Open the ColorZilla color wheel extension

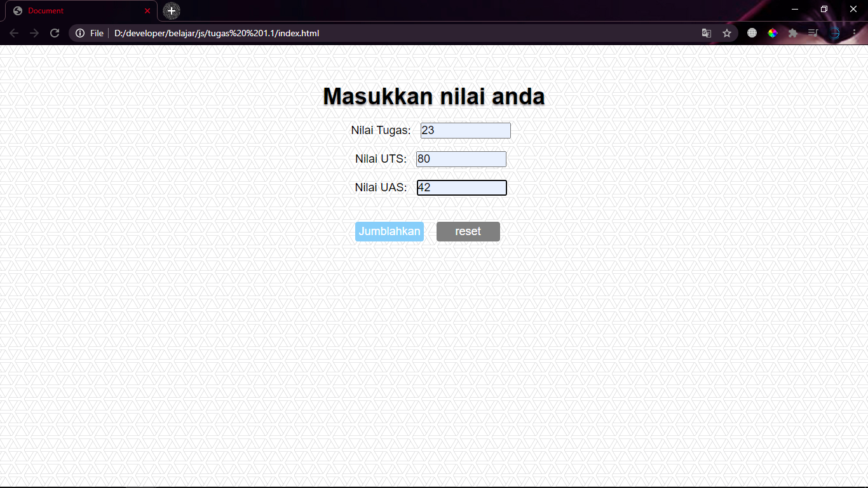[x=773, y=32]
